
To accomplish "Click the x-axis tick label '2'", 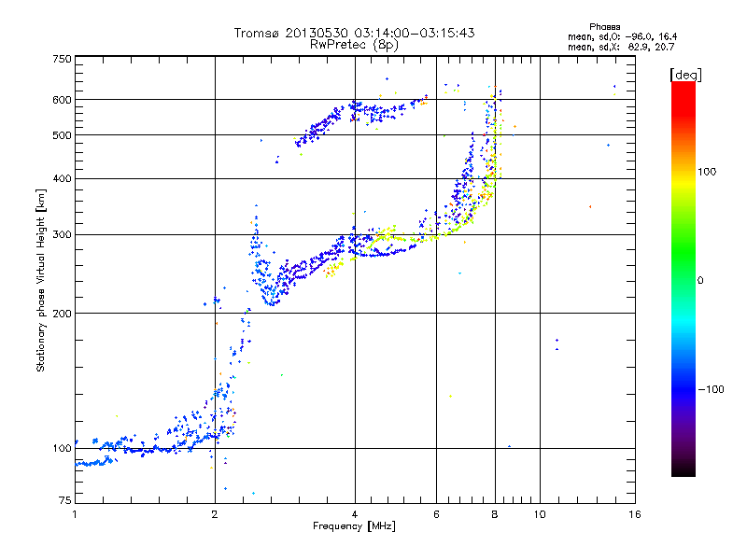I will 215,514.
